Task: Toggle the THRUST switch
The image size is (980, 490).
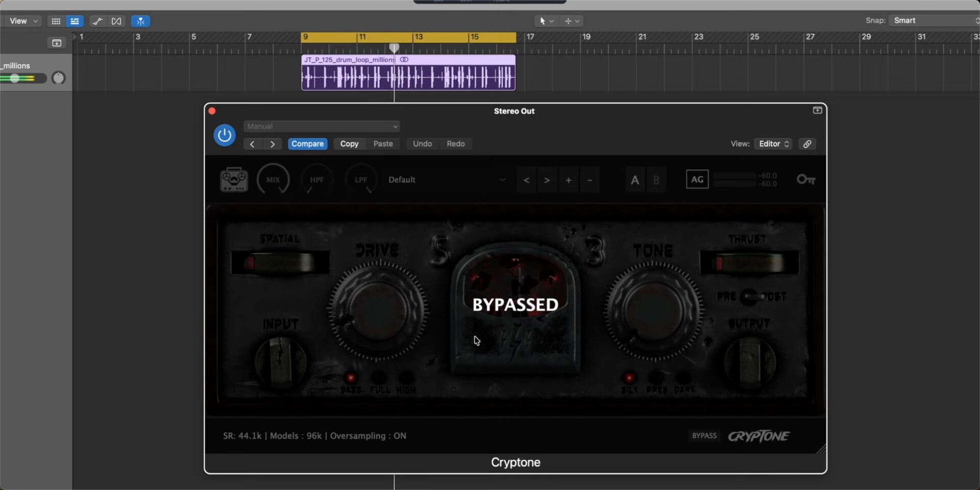Action: (748, 263)
